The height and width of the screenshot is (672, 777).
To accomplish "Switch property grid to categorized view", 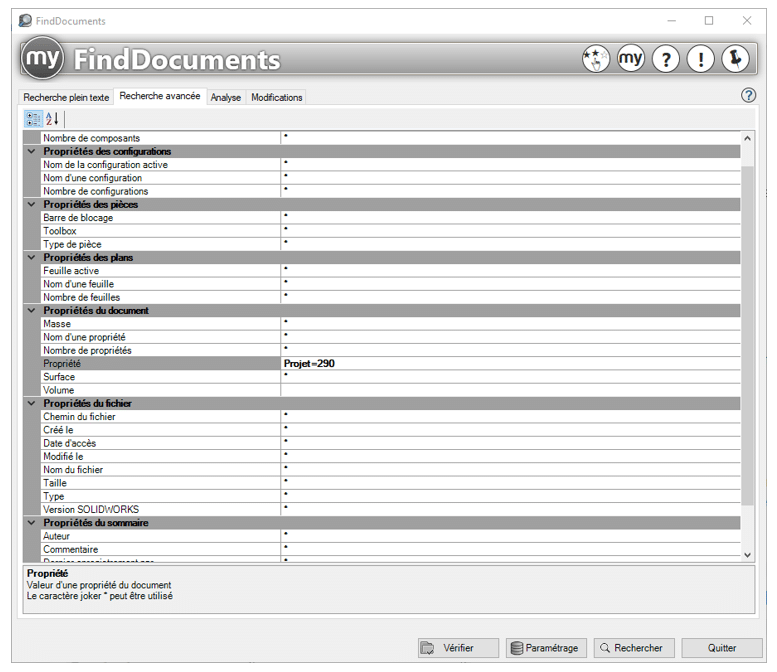I will (34, 119).
